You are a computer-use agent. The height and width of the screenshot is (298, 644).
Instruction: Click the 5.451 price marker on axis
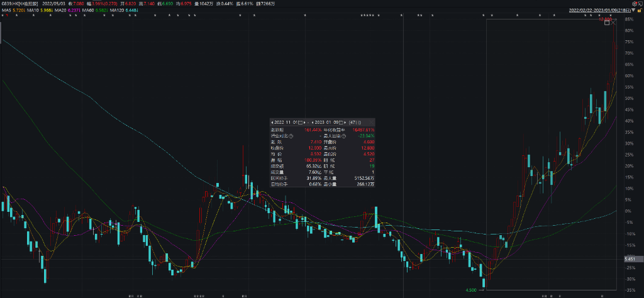point(631,258)
